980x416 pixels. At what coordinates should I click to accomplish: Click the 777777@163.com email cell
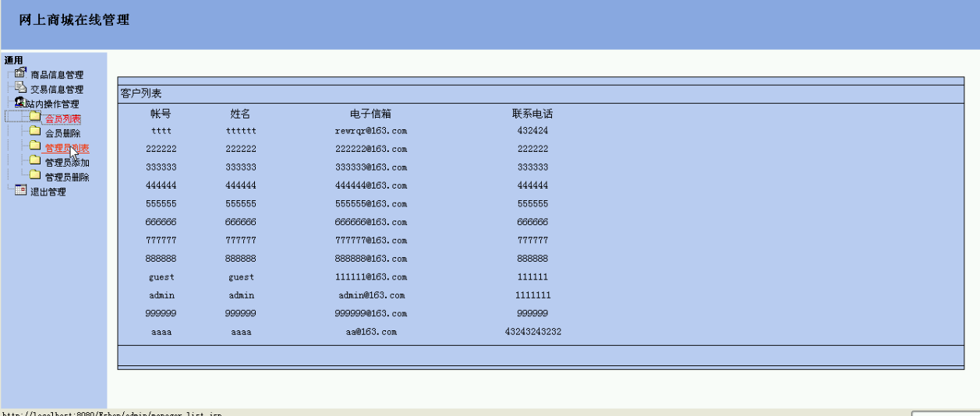(x=371, y=241)
